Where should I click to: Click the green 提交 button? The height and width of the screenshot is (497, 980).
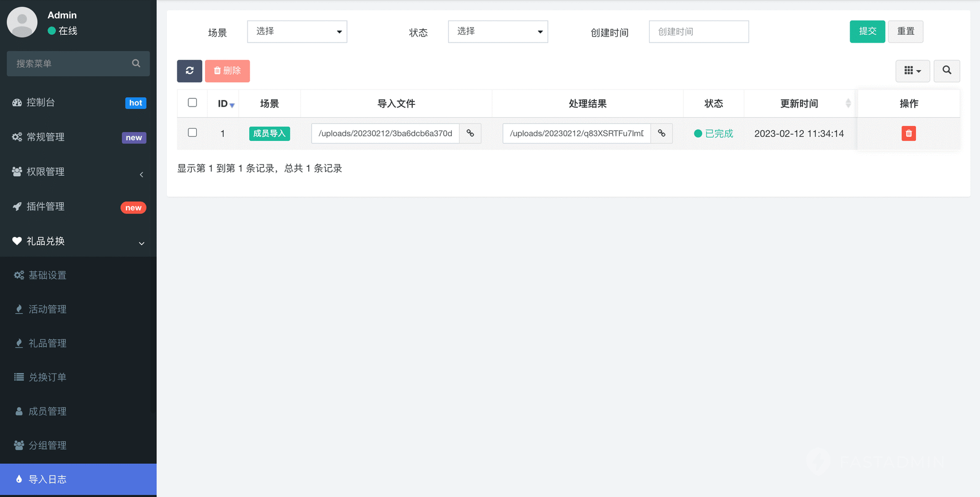coord(867,31)
